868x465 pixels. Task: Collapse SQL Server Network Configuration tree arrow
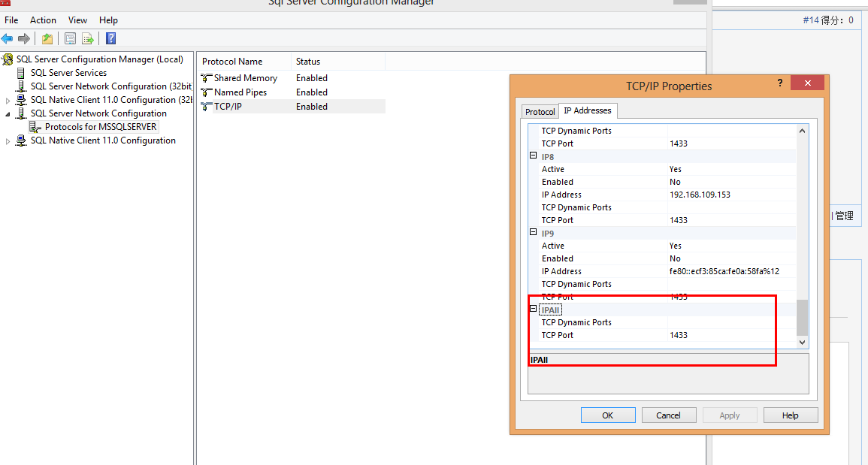pos(8,114)
